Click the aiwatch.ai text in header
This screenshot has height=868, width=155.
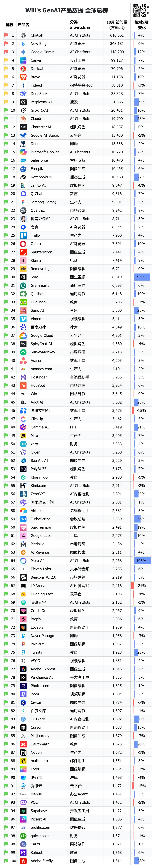click(x=80, y=27)
